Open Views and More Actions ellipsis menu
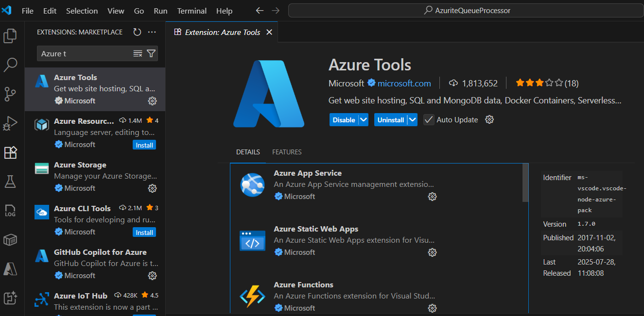 [x=152, y=32]
